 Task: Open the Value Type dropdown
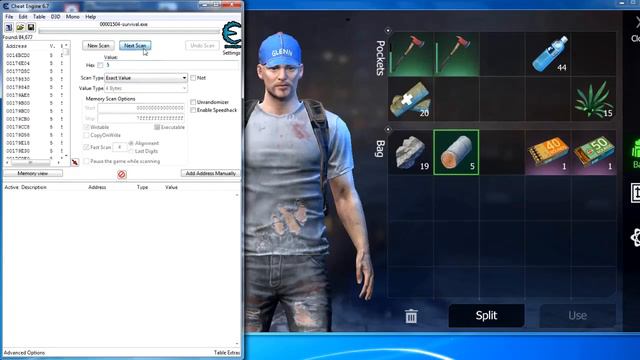pyautogui.click(x=146, y=88)
